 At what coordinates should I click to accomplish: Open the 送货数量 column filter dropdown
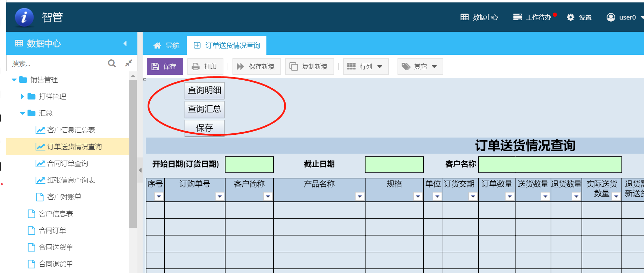click(x=545, y=197)
